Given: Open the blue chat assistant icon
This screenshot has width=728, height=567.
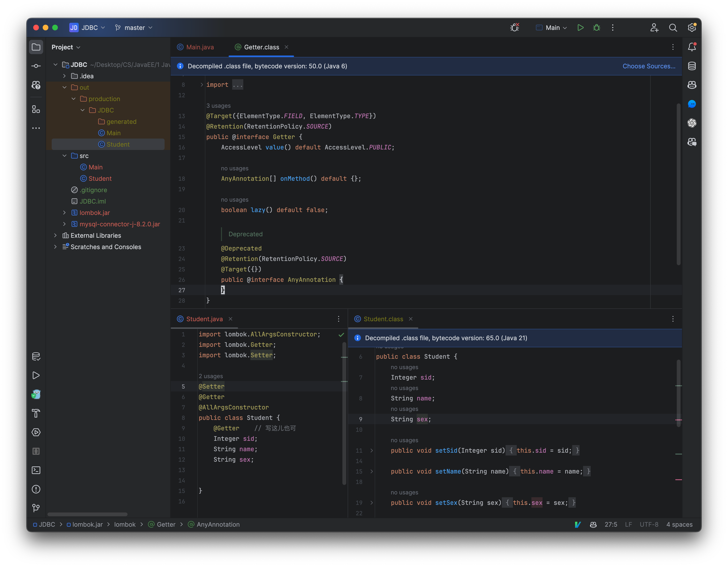Looking at the screenshot, I should (692, 104).
